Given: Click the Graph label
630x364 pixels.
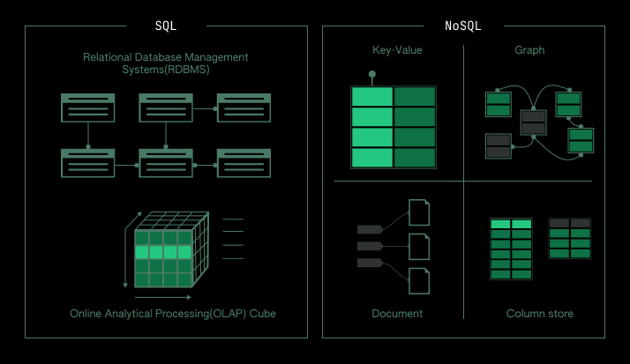Looking at the screenshot, I should 529,50.
